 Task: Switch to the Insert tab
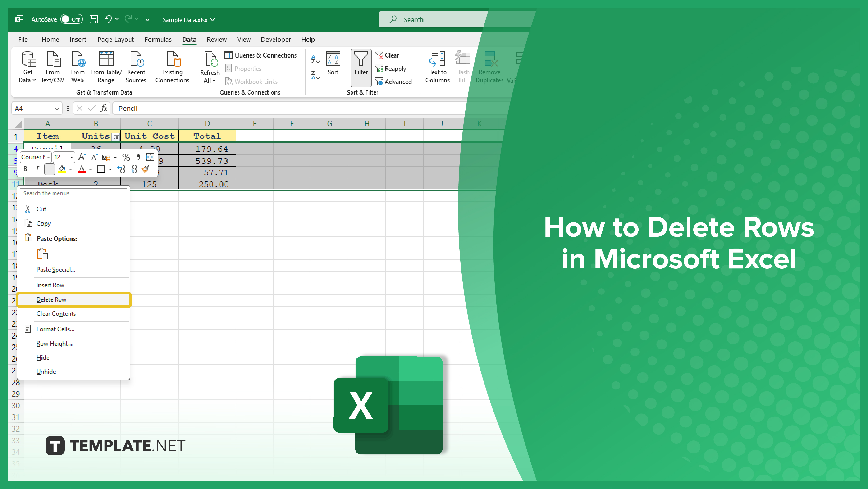point(78,39)
